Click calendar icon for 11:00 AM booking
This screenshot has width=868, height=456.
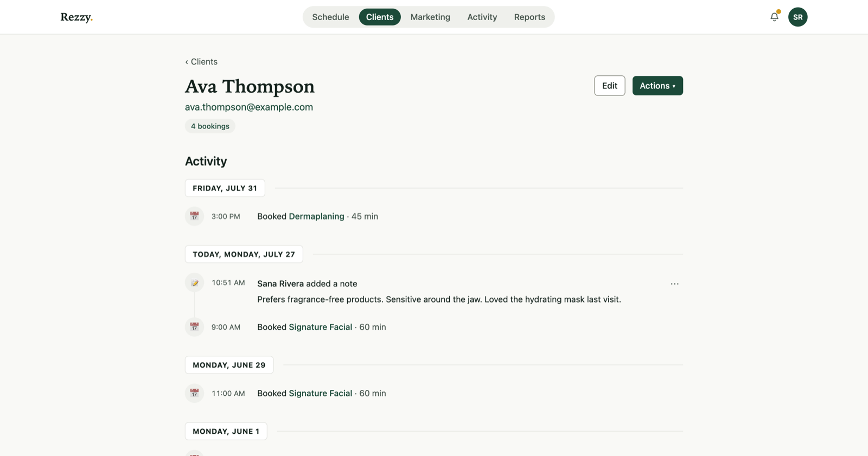[x=194, y=393]
